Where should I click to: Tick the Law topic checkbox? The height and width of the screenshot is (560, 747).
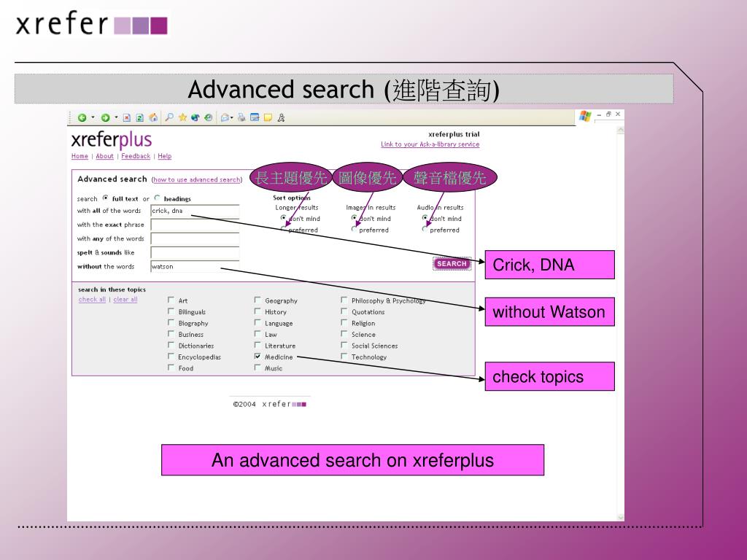[x=258, y=334]
